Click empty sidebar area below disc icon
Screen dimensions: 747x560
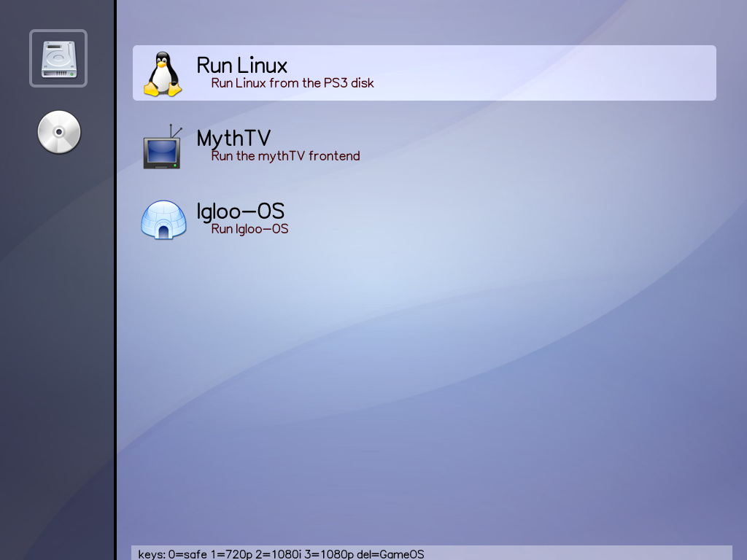57,328
